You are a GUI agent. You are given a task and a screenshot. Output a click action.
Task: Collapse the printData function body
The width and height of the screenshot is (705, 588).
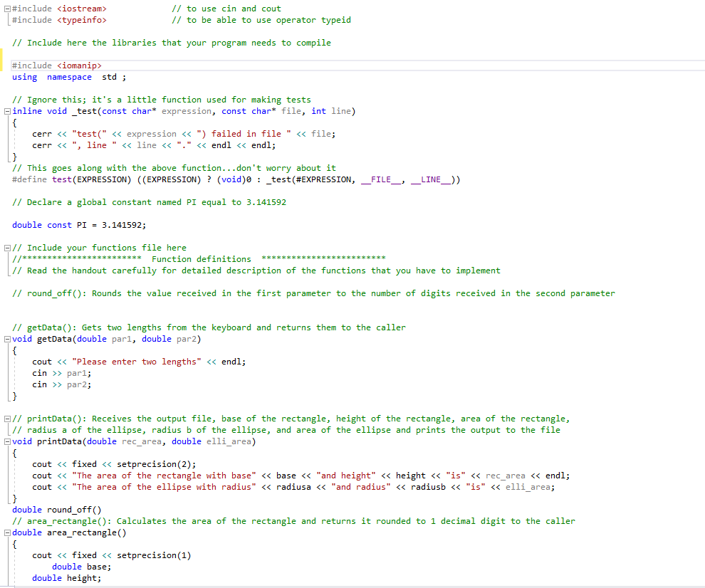[x=6, y=441]
